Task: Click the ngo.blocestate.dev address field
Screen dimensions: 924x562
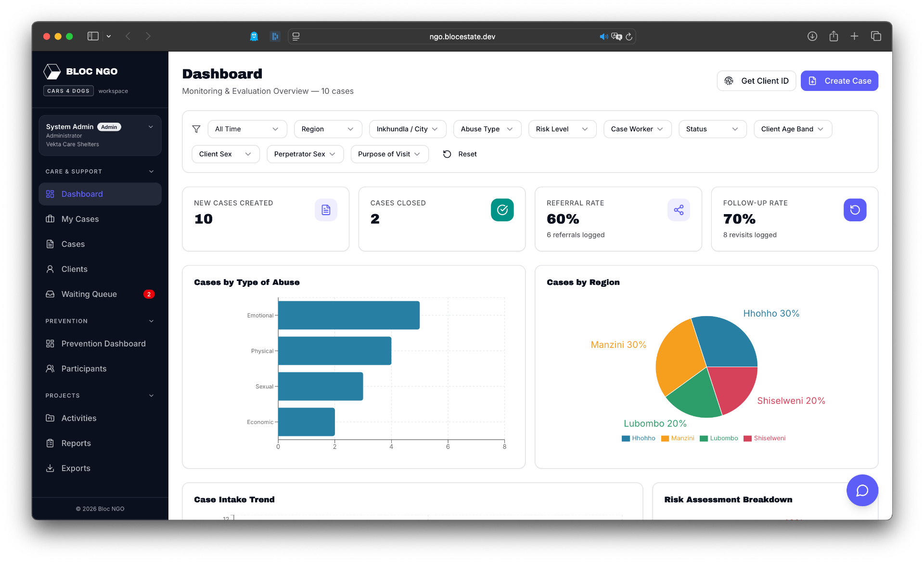Action: [462, 37]
